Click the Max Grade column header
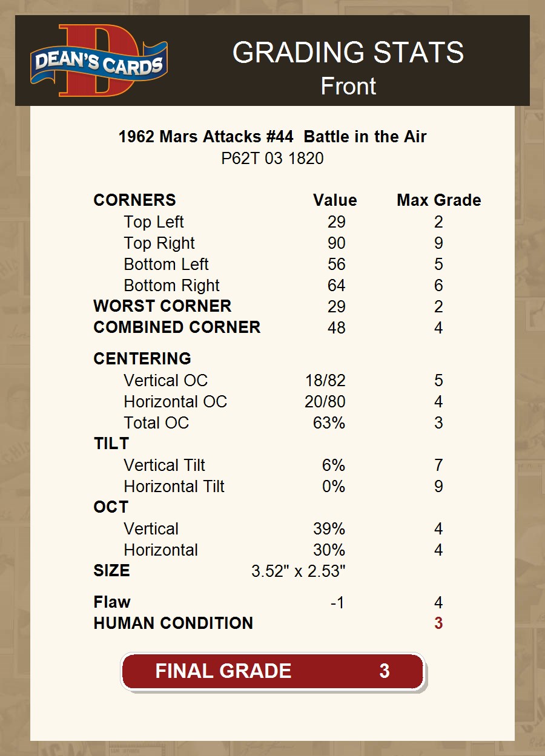 [x=439, y=200]
